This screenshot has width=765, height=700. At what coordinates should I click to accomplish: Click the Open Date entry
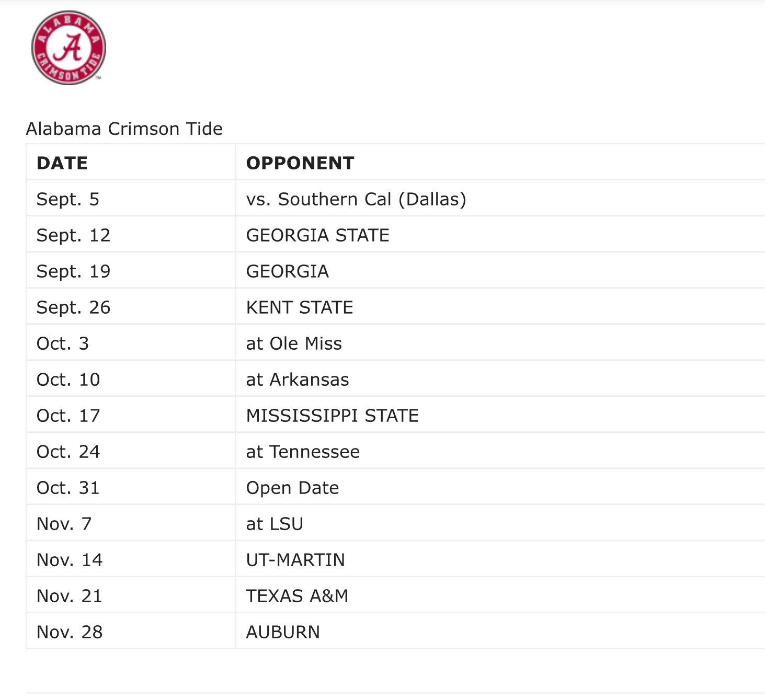(x=293, y=488)
